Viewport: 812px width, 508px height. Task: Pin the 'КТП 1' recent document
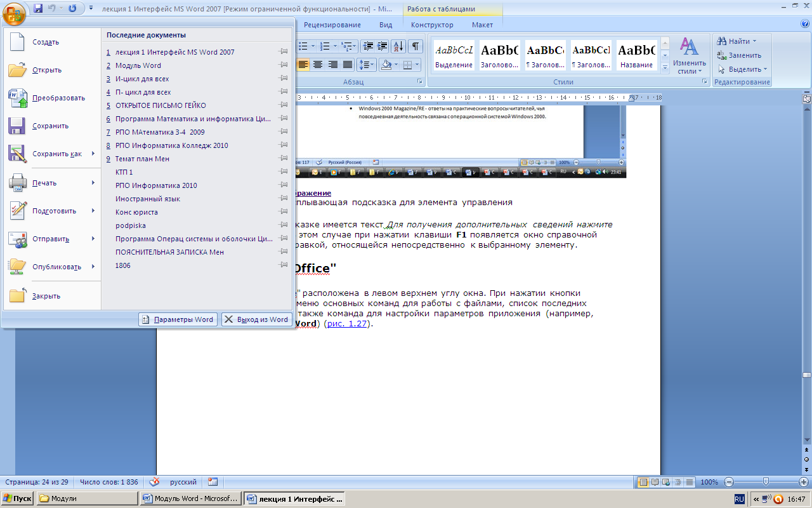coord(284,172)
